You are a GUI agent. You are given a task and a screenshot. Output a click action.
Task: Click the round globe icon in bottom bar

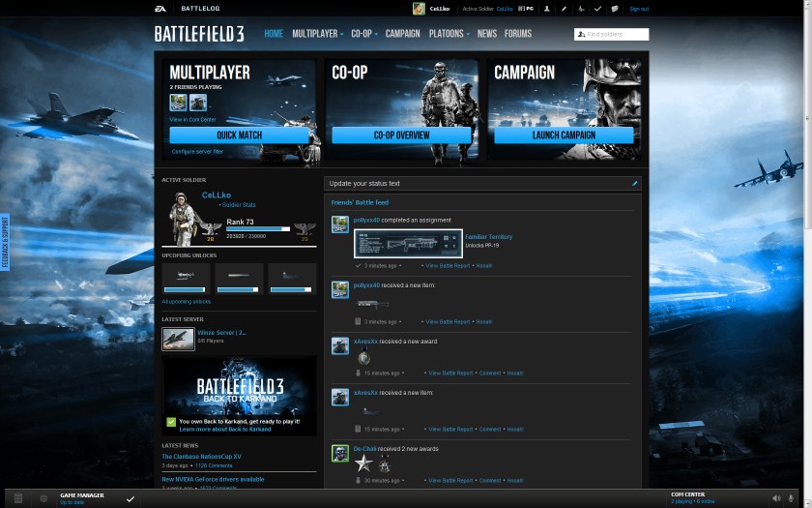tap(44, 498)
